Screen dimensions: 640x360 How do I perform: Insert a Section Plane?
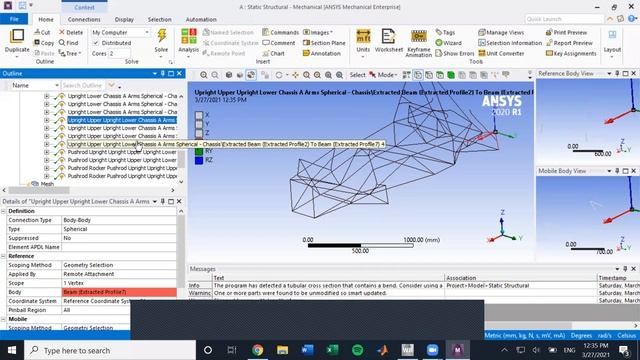324,43
